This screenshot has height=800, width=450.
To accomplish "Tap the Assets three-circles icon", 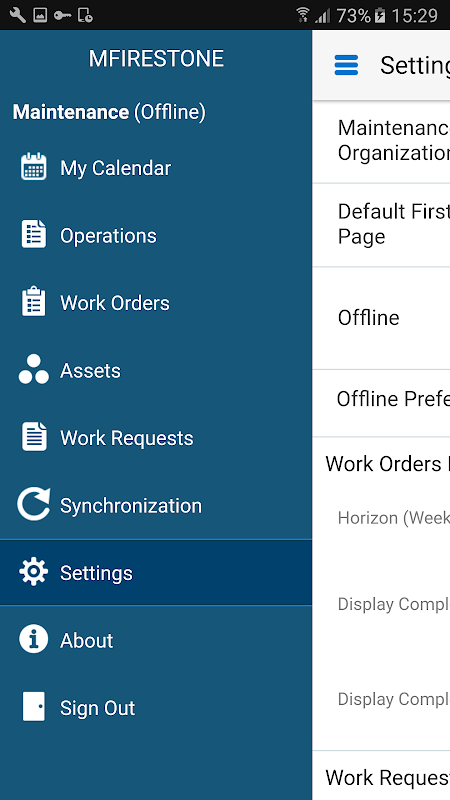I will tap(34, 369).
